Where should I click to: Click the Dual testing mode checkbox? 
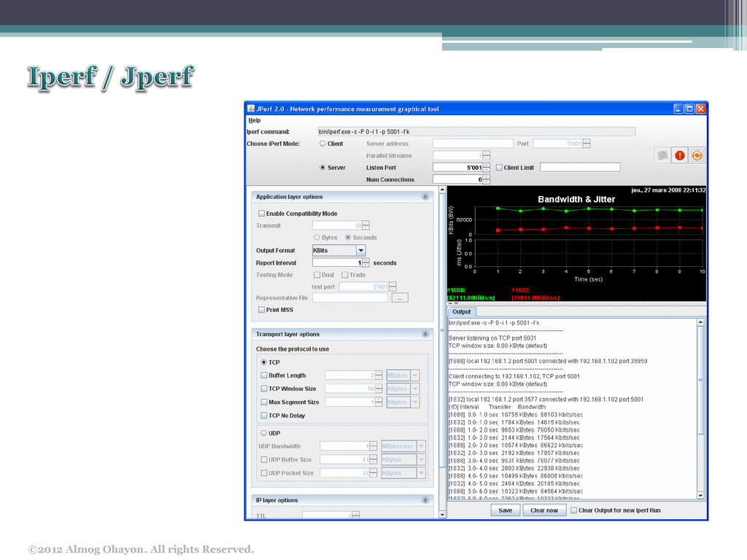click(x=317, y=275)
